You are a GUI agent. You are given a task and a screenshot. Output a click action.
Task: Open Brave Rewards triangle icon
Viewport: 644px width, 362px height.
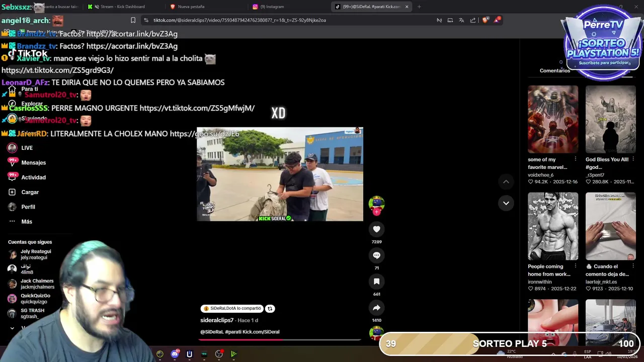click(x=497, y=20)
